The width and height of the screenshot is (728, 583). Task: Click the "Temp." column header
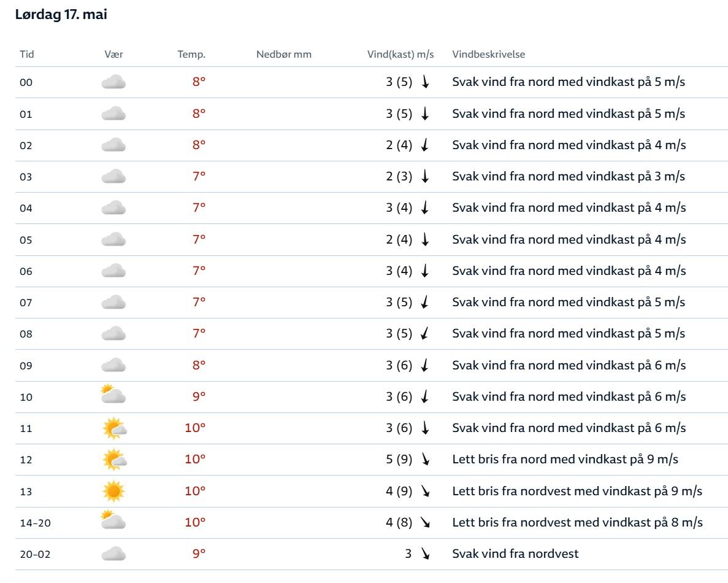coord(191,54)
